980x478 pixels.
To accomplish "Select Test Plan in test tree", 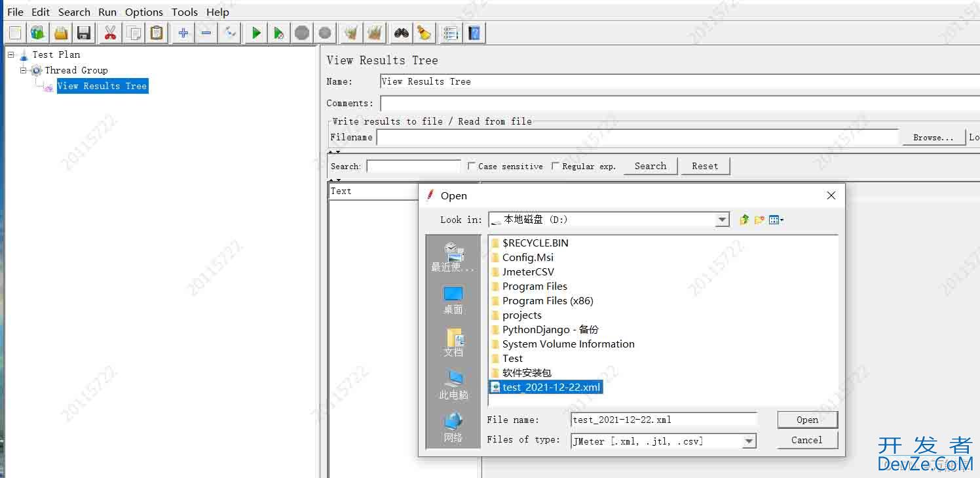I will point(56,54).
